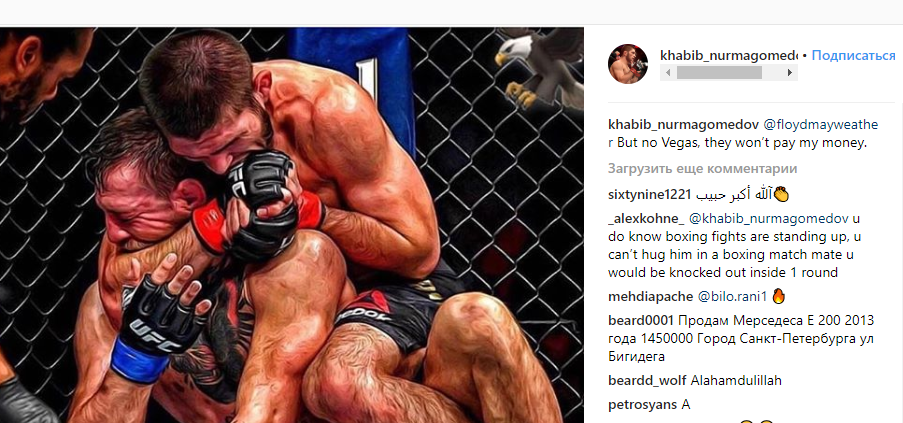The height and width of the screenshot is (423, 903).
Task: Open the khabib_nurmagomedov header username
Action: [x=729, y=56]
